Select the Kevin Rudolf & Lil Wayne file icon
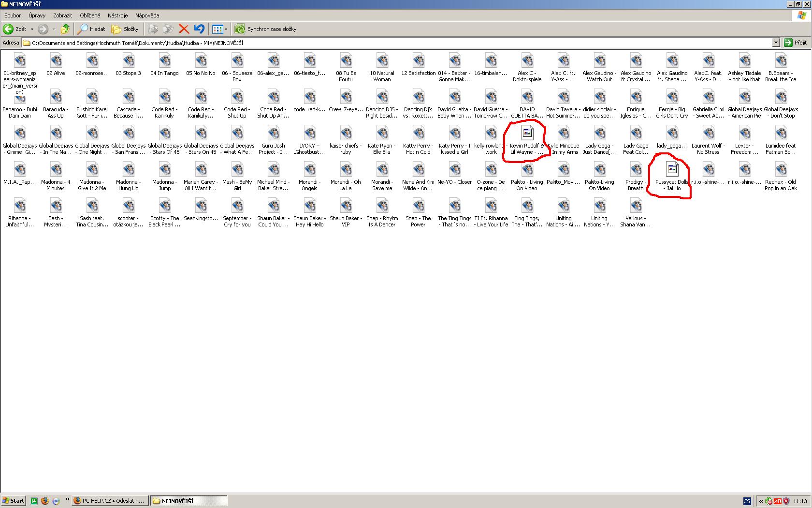This screenshot has height=508, width=812. [x=527, y=133]
